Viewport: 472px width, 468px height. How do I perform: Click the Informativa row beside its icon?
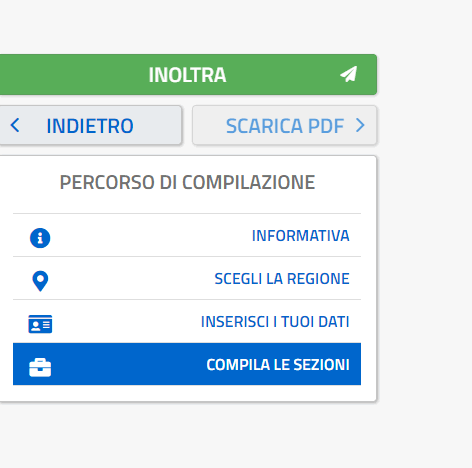point(187,235)
